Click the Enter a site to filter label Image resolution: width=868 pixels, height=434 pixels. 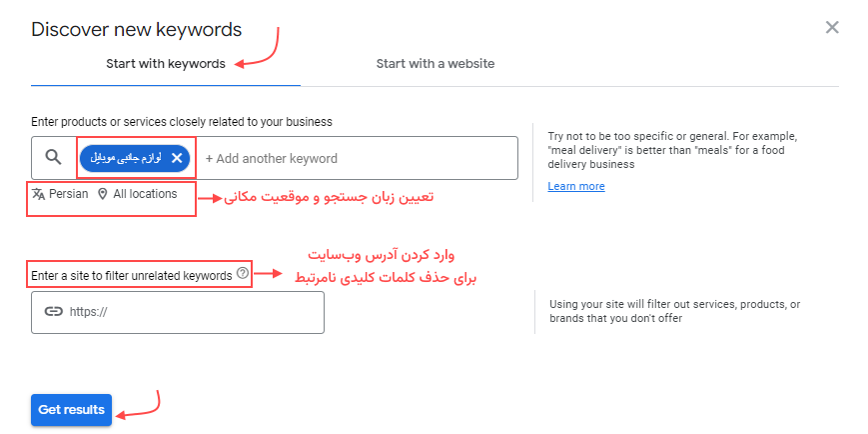(x=132, y=274)
